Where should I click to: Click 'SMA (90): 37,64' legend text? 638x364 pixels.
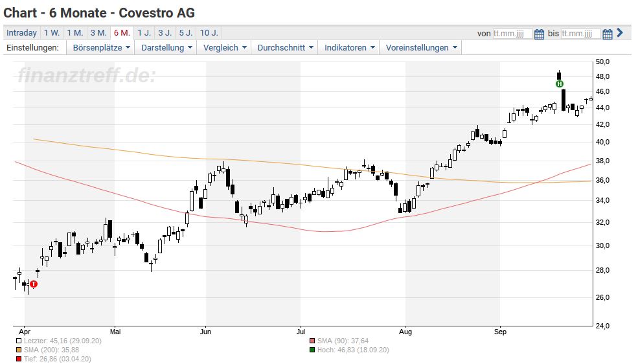tap(343, 341)
